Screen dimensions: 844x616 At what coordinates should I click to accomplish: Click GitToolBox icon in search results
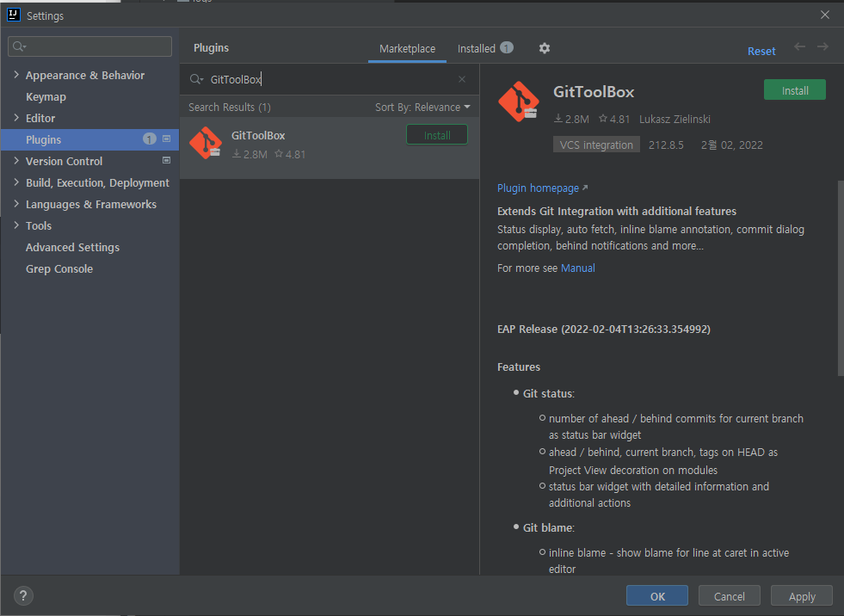(x=206, y=143)
